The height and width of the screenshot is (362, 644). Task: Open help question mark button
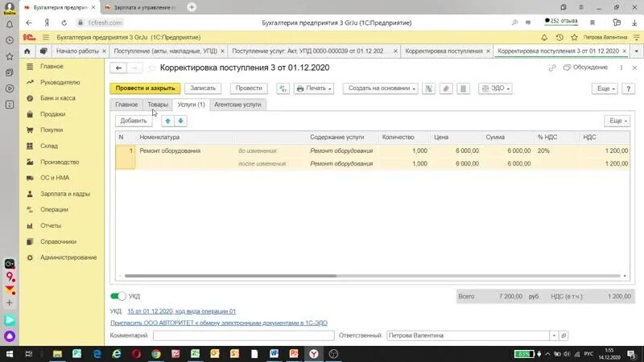(x=629, y=88)
